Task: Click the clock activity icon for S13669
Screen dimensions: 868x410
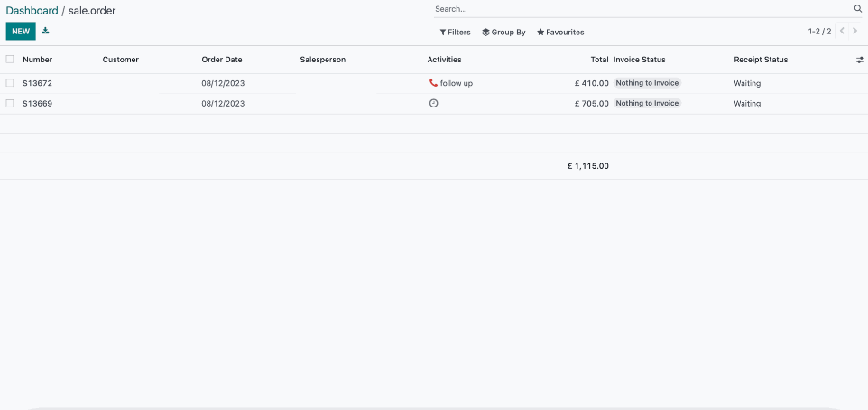Action: tap(433, 103)
